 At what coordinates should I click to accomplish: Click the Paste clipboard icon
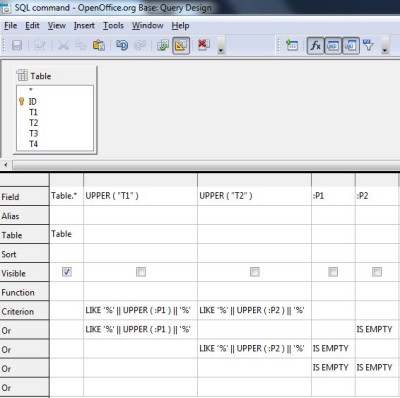[99, 45]
